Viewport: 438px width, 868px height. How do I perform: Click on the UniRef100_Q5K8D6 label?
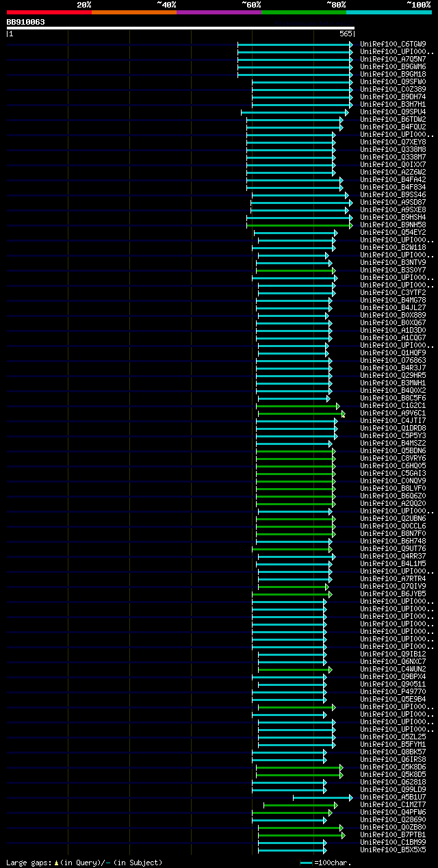(393, 767)
